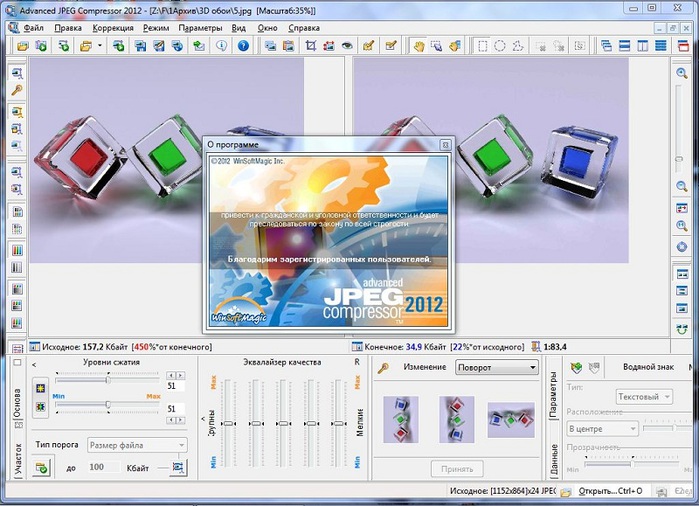Click the preview eye icon in toolbar
This screenshot has width=699, height=506.
pos(347,46)
